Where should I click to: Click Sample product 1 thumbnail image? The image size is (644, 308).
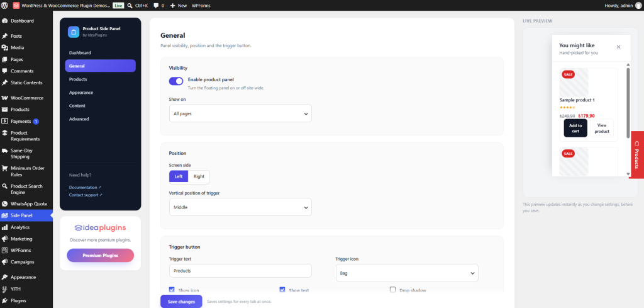click(x=574, y=83)
